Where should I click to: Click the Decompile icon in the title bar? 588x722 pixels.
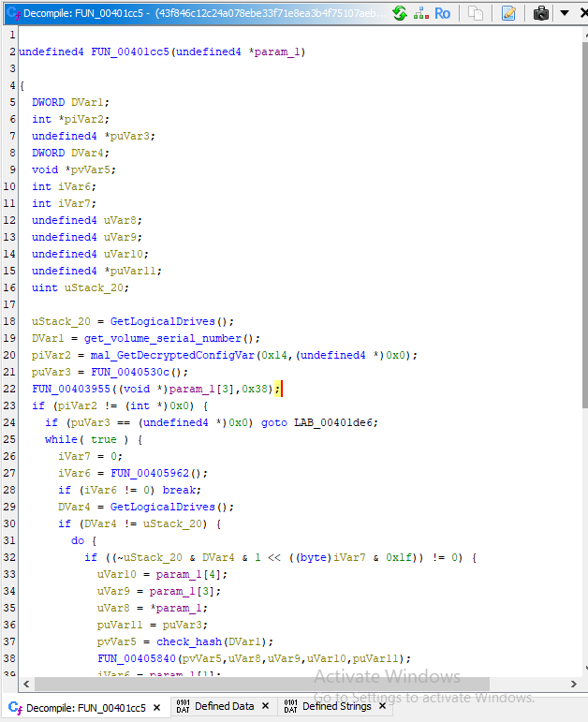[x=14, y=13]
